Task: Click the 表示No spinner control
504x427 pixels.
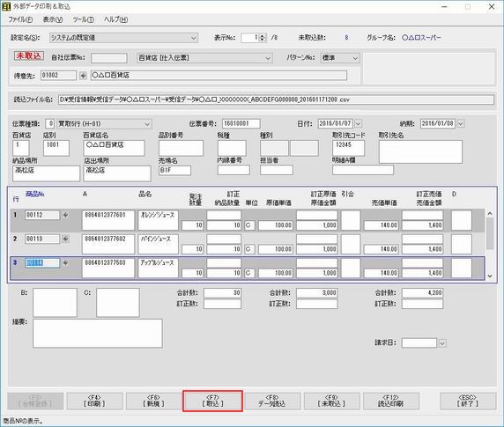Action: click(263, 38)
